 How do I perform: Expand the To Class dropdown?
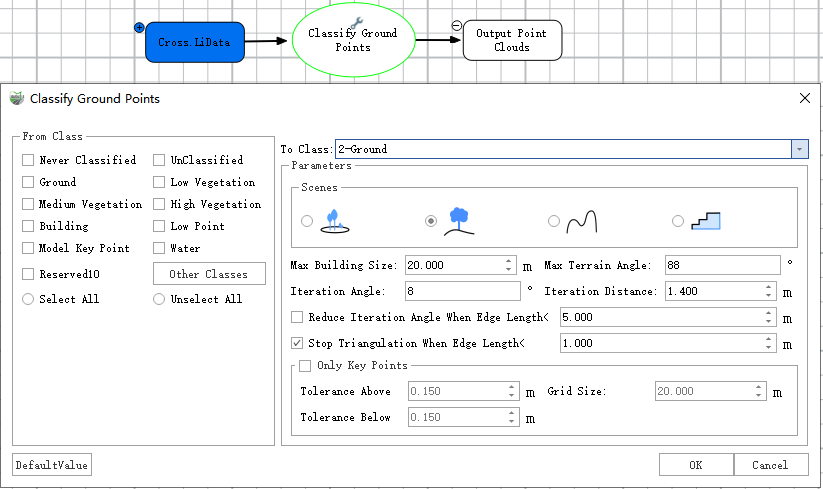(799, 149)
